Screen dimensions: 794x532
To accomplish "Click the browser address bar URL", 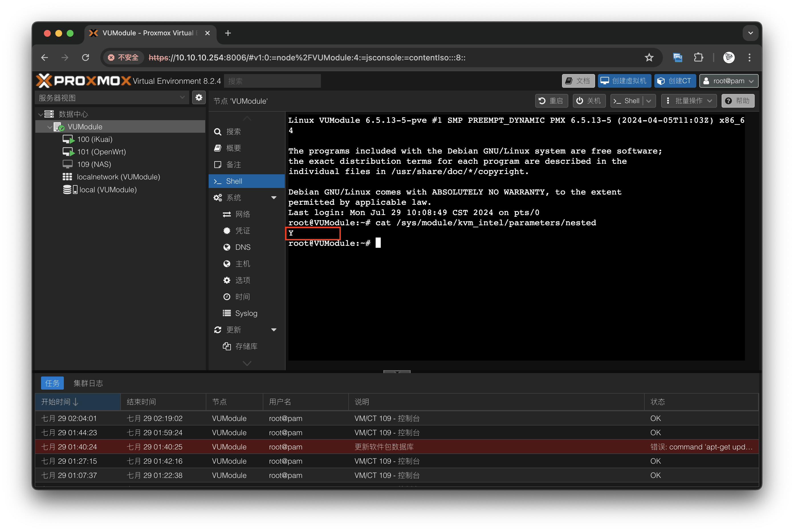I will coord(307,58).
